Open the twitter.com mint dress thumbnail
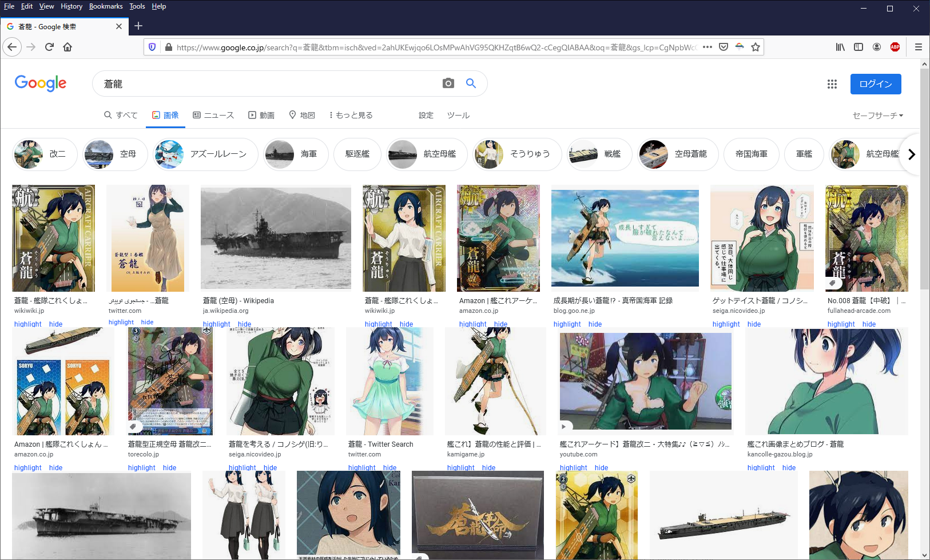 point(390,381)
